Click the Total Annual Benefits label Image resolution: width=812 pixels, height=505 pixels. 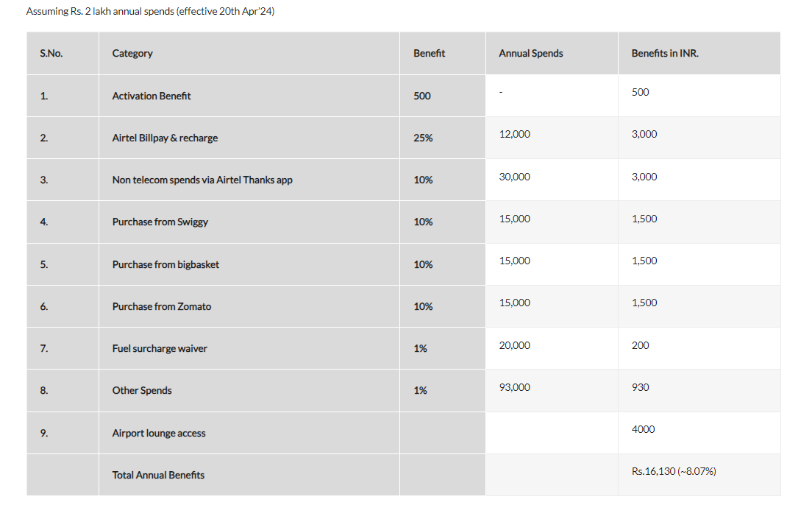[158, 475]
